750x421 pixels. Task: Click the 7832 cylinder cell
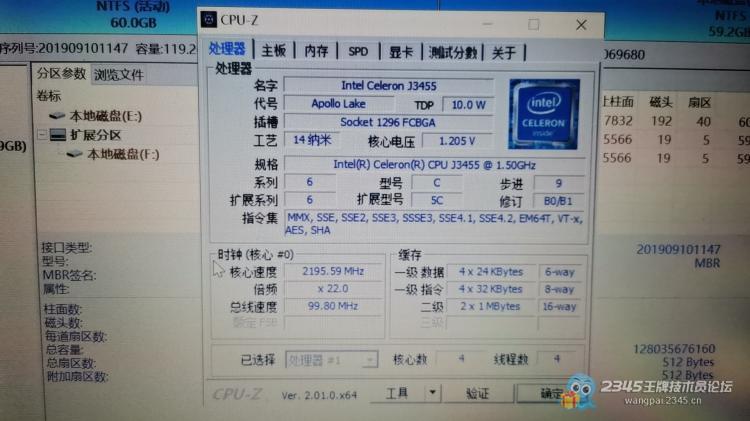618,121
